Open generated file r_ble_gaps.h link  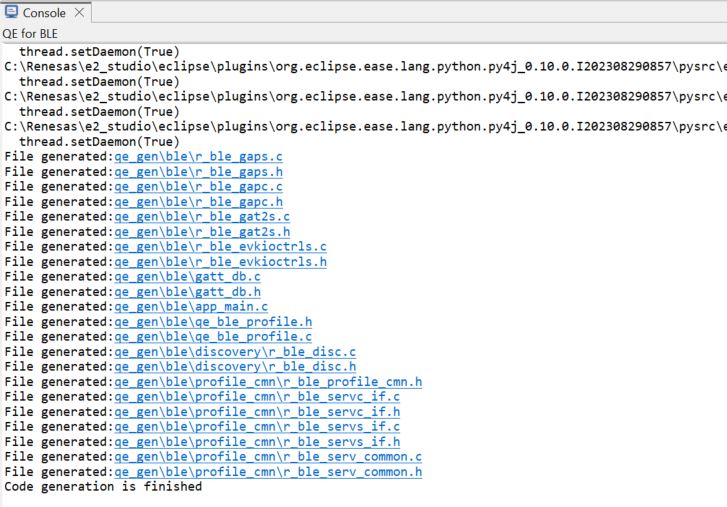[198, 172]
